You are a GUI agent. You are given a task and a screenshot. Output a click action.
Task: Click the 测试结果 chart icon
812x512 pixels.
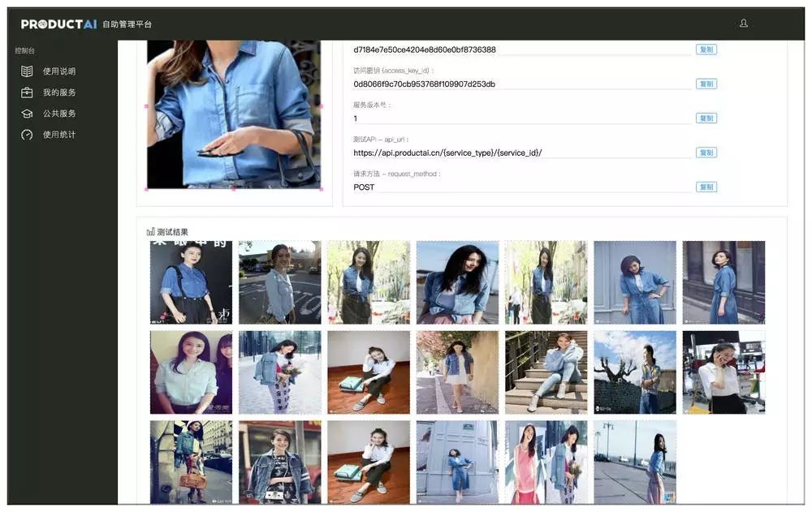coord(151,231)
